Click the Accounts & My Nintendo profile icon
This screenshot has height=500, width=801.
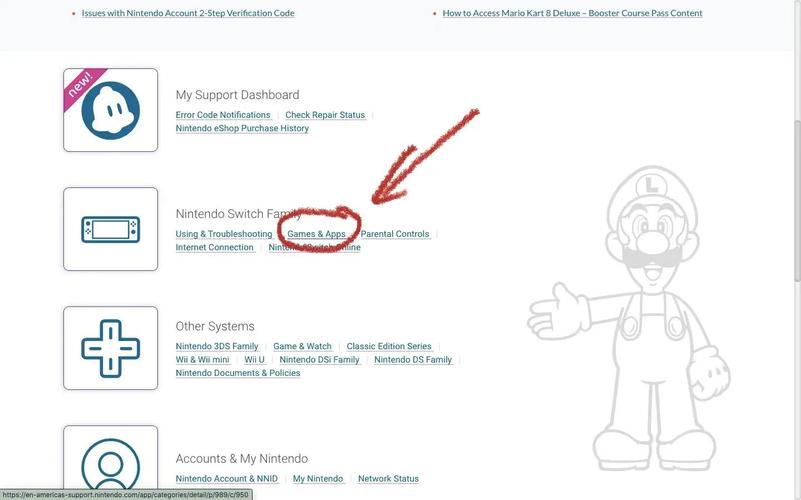(110, 462)
